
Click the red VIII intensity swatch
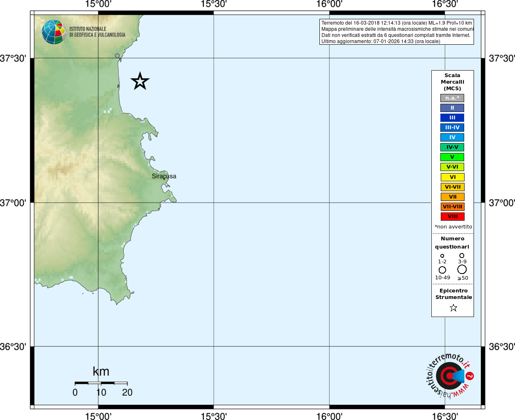pyautogui.click(x=453, y=217)
